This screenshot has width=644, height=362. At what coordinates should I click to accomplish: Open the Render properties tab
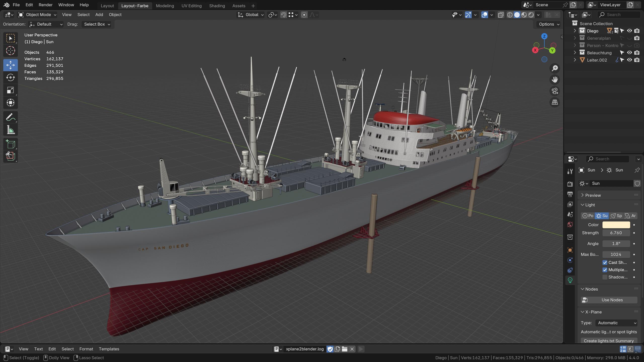(570, 184)
